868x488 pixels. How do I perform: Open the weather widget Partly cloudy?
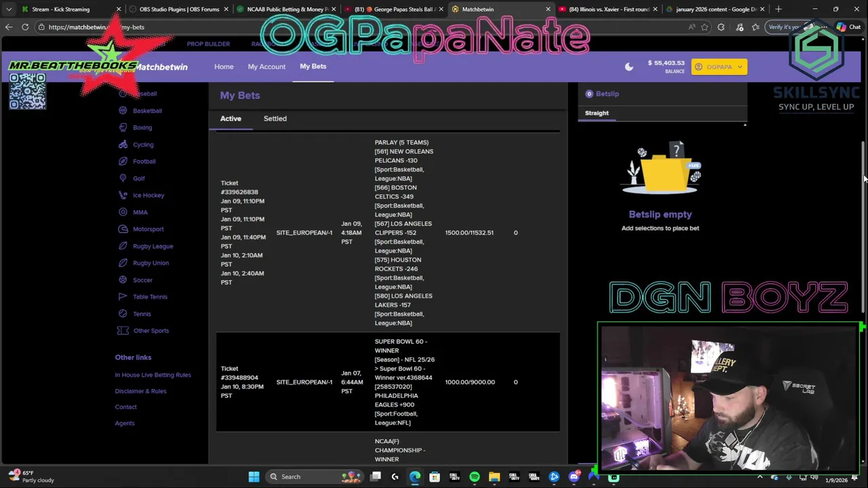[x=31, y=476]
